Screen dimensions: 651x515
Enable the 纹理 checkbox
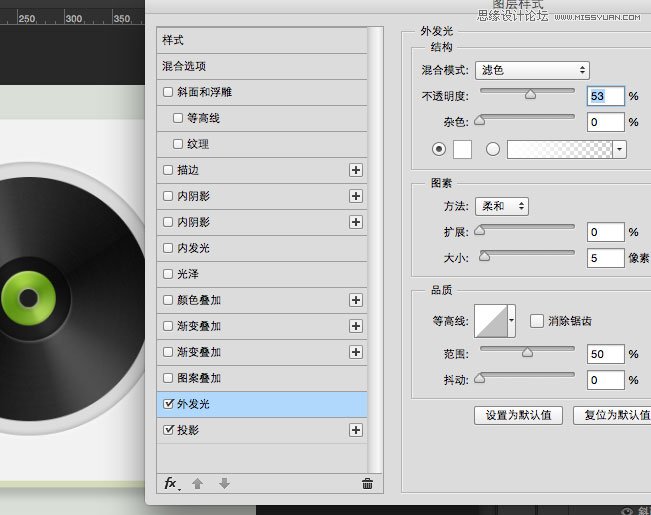[x=178, y=144]
